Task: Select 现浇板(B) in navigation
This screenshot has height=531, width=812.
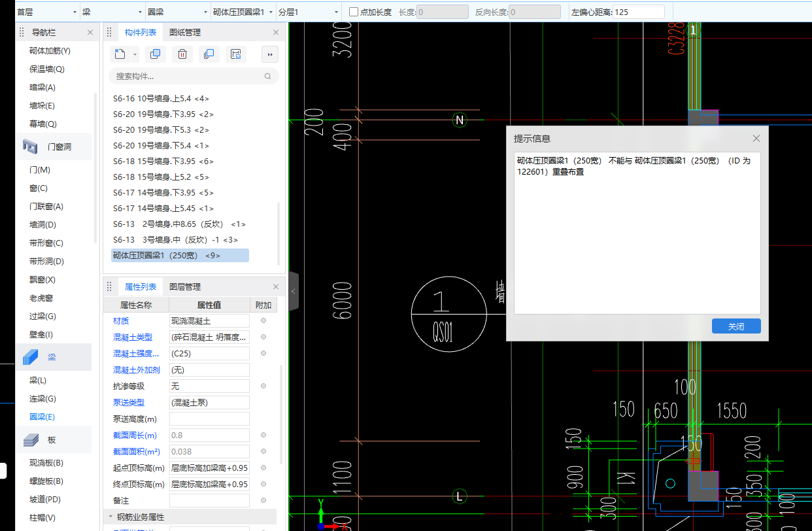Action: (46, 463)
